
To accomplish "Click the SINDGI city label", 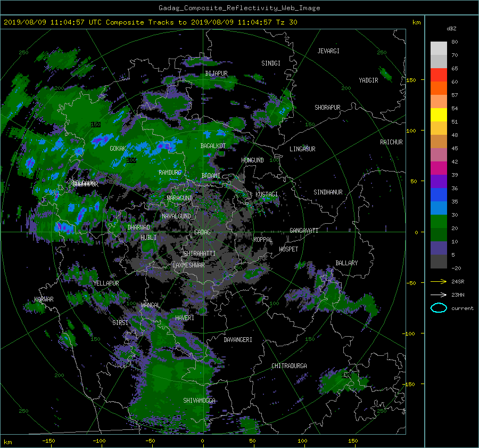I will point(271,63).
